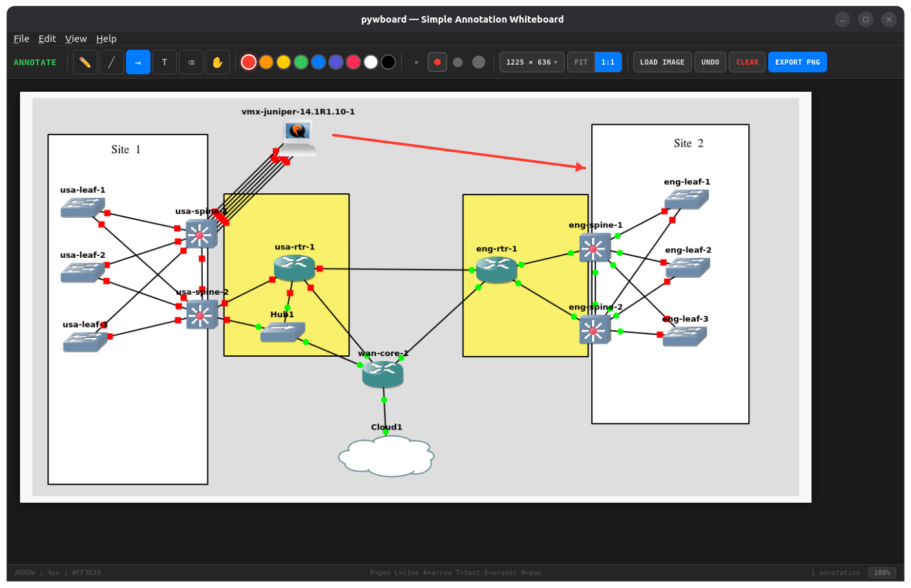The height and width of the screenshot is (588, 911).
Task: Click the LOAD IMAGE button
Action: (x=662, y=61)
